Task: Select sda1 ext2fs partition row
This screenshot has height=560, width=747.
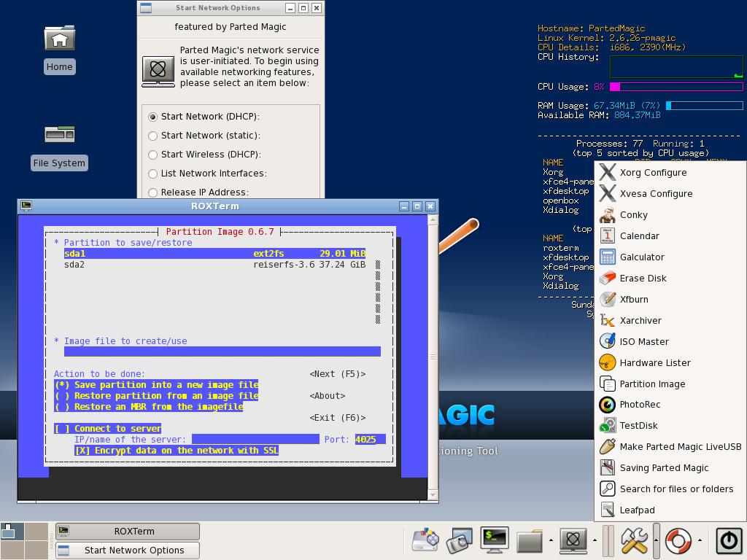Action: [x=215, y=253]
